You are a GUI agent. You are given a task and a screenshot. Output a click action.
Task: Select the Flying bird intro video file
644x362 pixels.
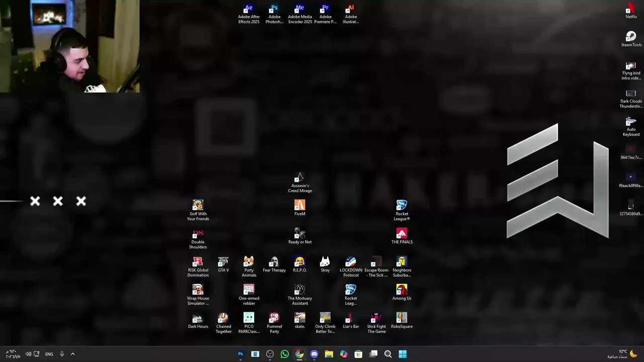(631, 70)
